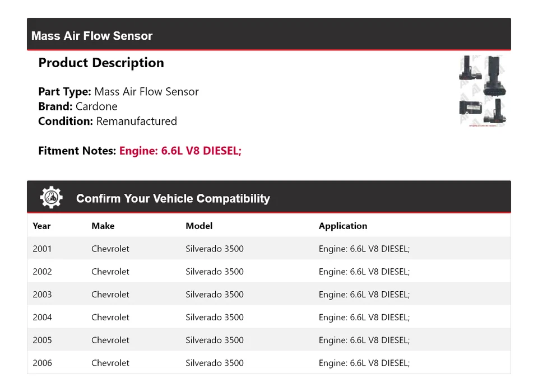Click the Year column header
Image resolution: width=538 pixels, height=392 pixels.
pos(41,226)
